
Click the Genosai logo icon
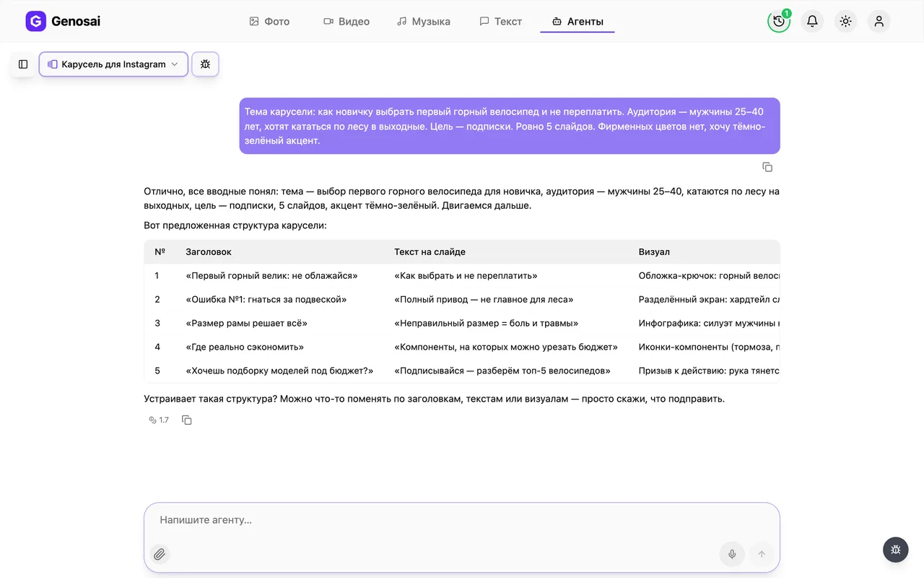click(35, 21)
